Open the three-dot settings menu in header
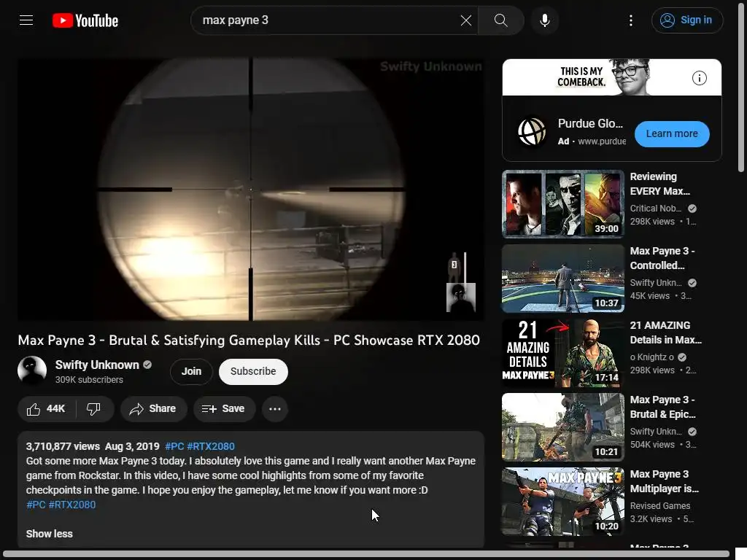Image resolution: width=747 pixels, height=560 pixels. 631,20
